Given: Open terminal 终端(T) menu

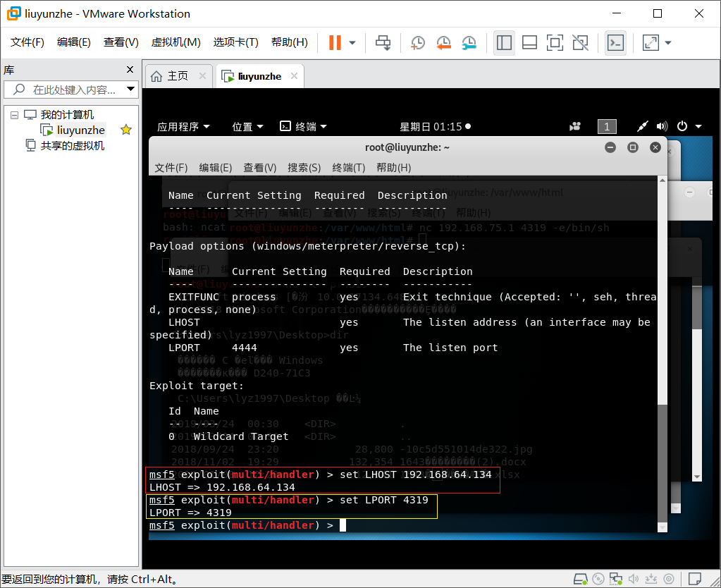Looking at the screenshot, I should coord(349,168).
